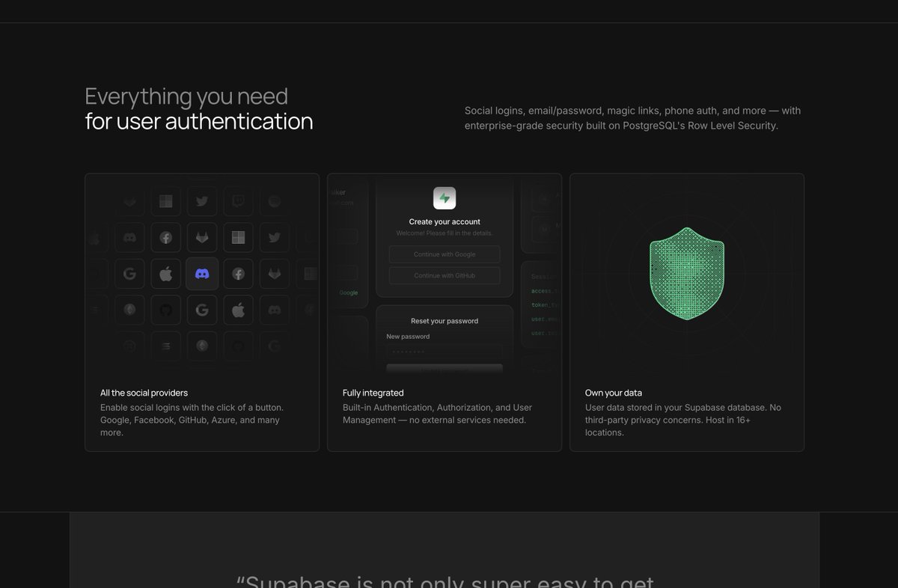
Task: Click 'User data stored in your Supabase database' text
Action: tap(683, 420)
